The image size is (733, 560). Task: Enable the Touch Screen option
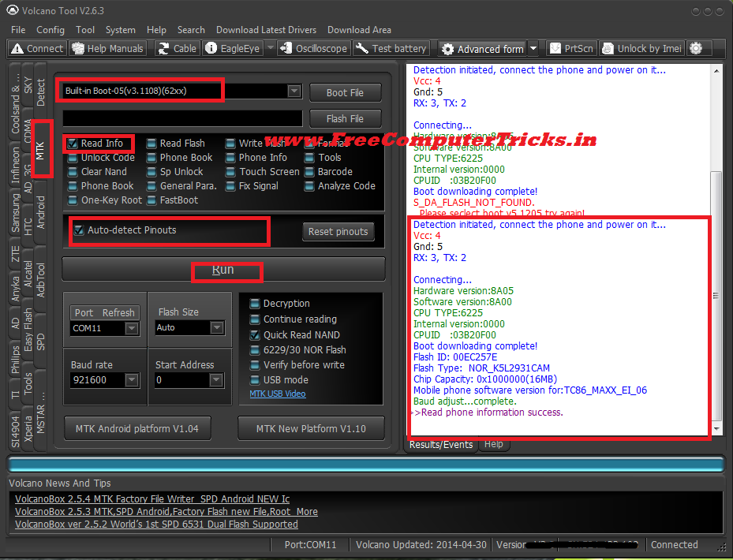(x=230, y=172)
